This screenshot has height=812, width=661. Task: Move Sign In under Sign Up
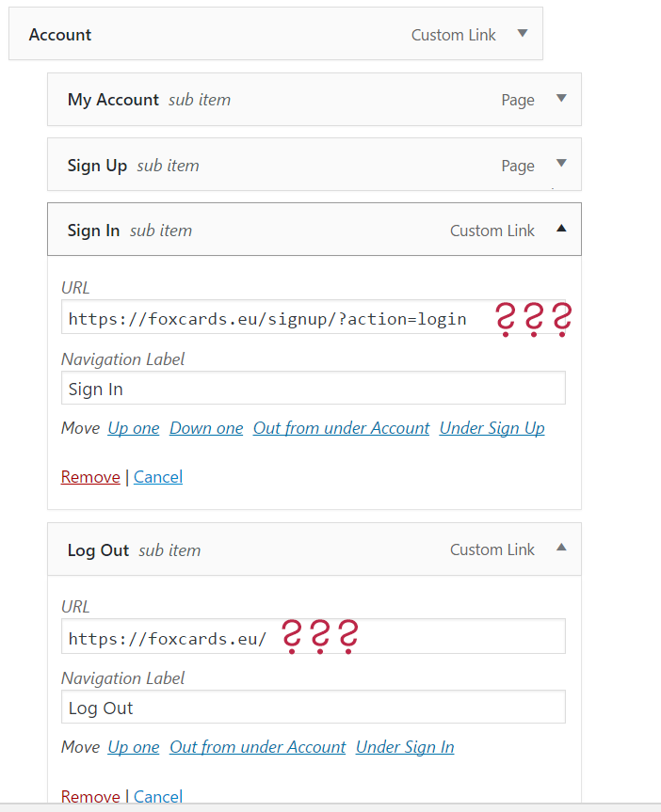tap(492, 428)
